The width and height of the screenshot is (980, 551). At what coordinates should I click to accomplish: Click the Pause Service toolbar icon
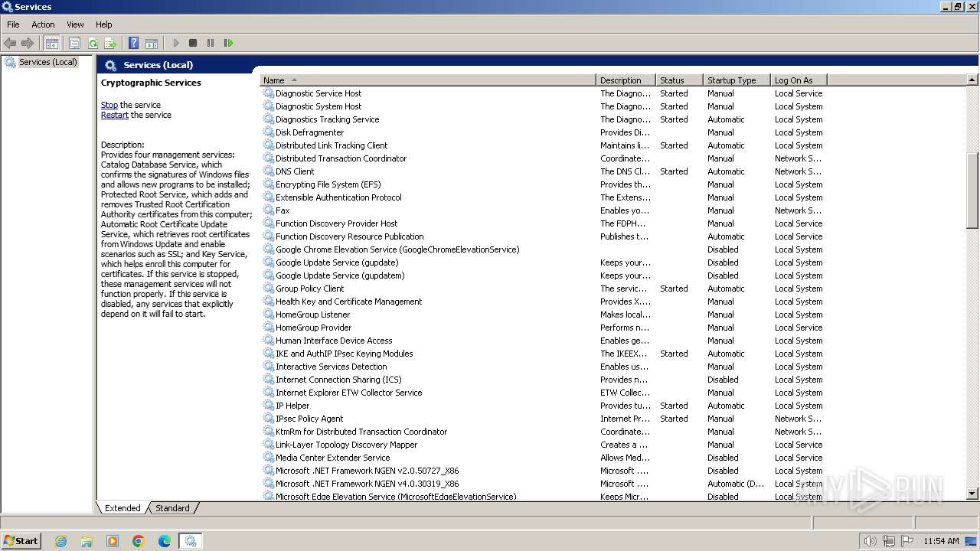point(211,44)
